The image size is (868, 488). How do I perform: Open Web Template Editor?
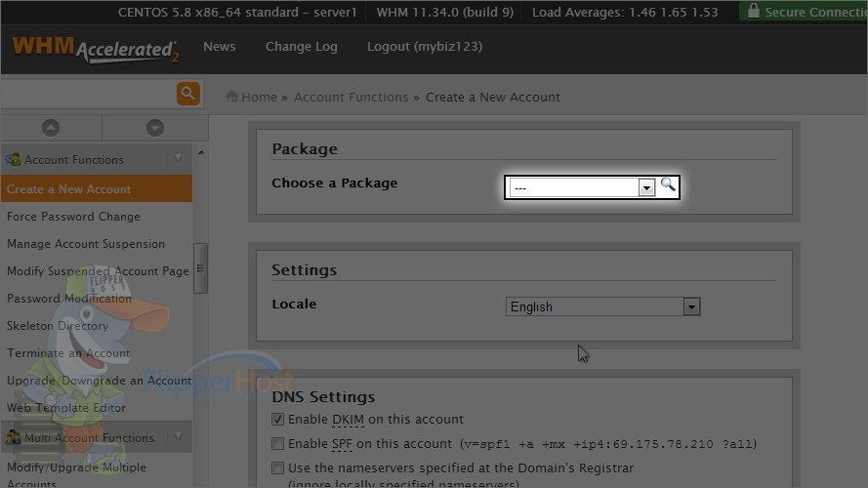click(66, 408)
